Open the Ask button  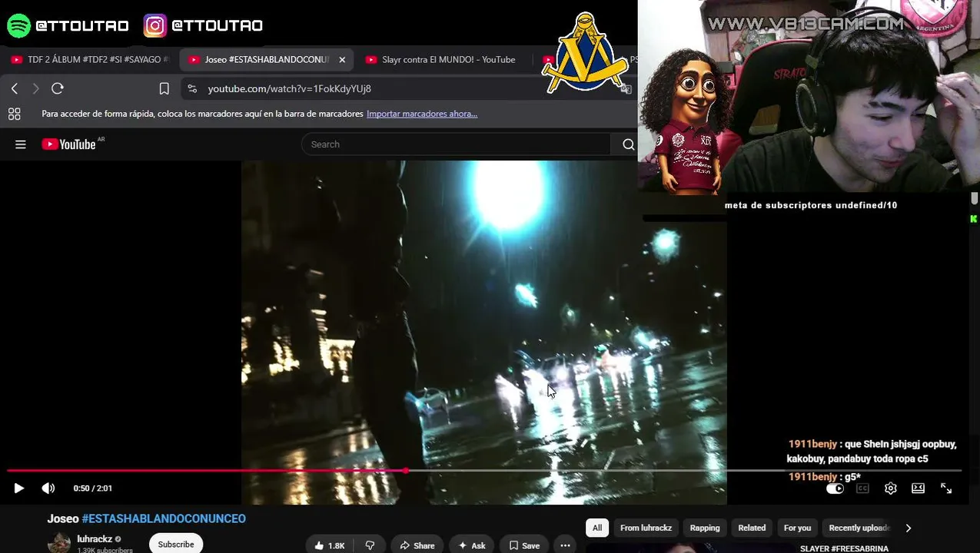472,545
